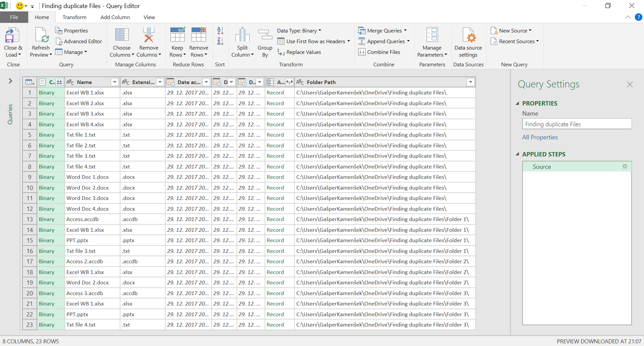Click the Combine Files icon in Content column header
Image resolution: width=644 pixels, height=346 pixels.
click(59, 82)
